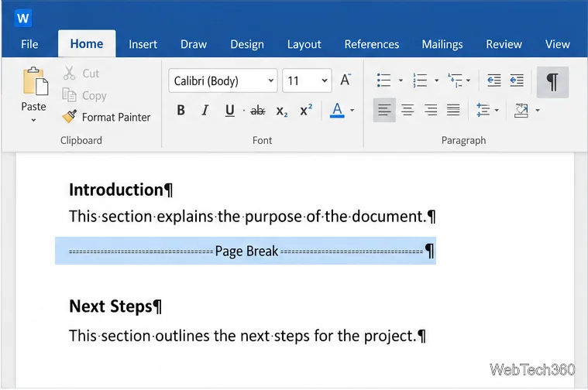Increase font size with the grow-font A icon

[346, 80]
